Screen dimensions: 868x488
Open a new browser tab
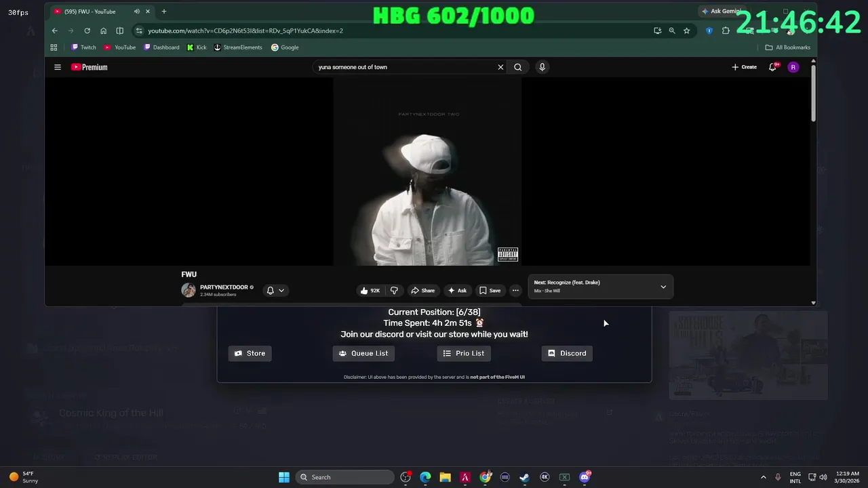[x=163, y=12]
